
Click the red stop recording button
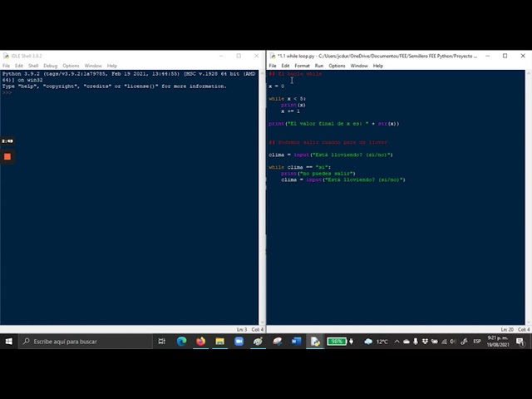click(7, 156)
